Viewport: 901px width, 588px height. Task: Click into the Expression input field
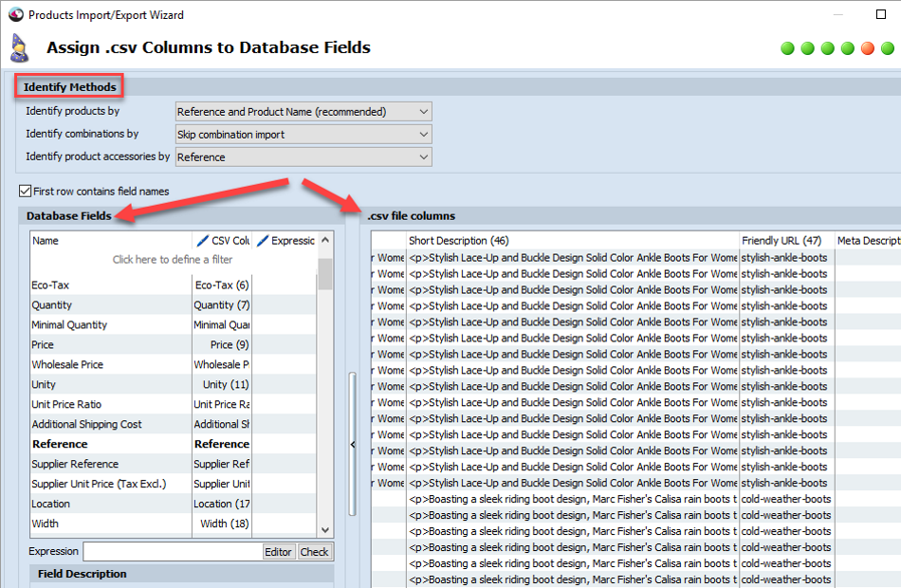tap(173, 552)
